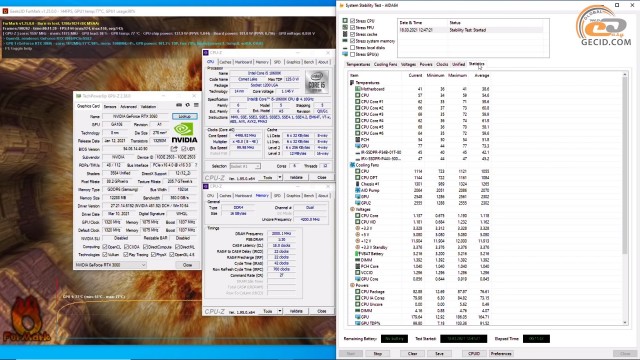Open the SPD tab in lower CPU-Z

(278, 196)
